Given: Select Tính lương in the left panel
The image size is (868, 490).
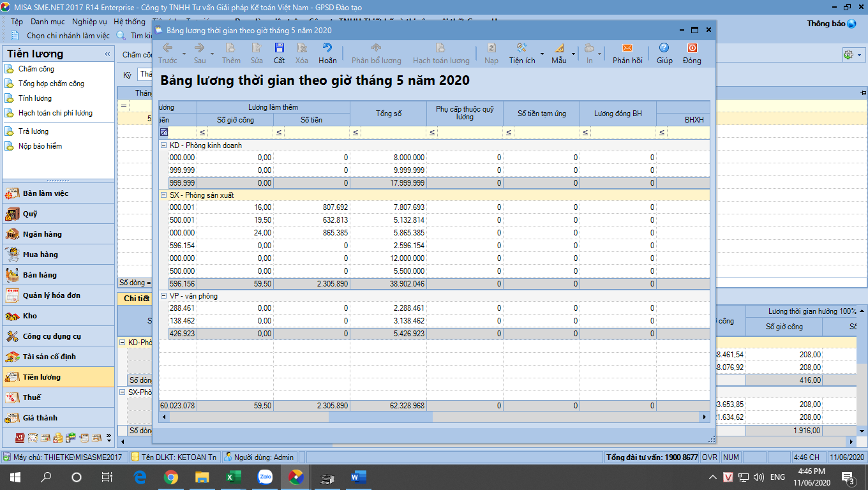Looking at the screenshot, I should 35,98.
